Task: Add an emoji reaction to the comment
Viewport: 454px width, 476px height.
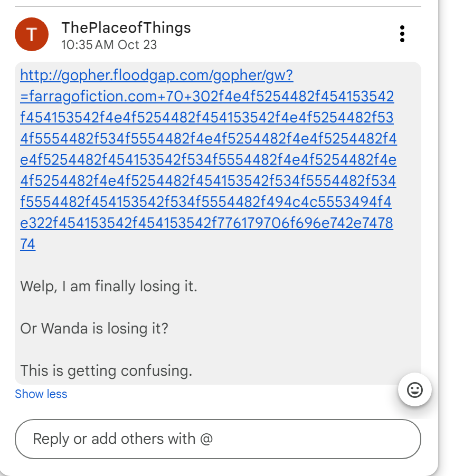Action: [x=415, y=390]
